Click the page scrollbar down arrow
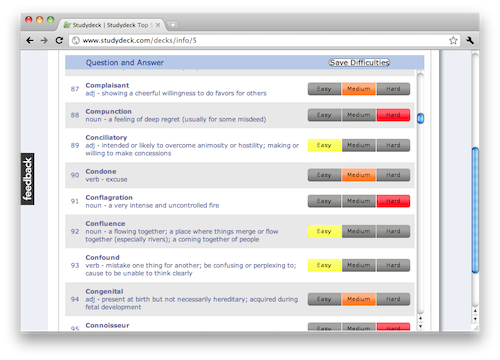The image size is (500, 360). pyautogui.click(x=475, y=319)
